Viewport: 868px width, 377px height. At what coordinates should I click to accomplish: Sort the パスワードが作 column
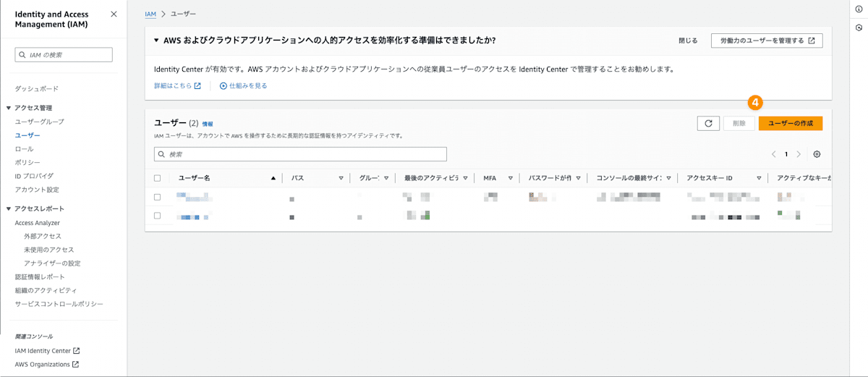click(x=579, y=178)
